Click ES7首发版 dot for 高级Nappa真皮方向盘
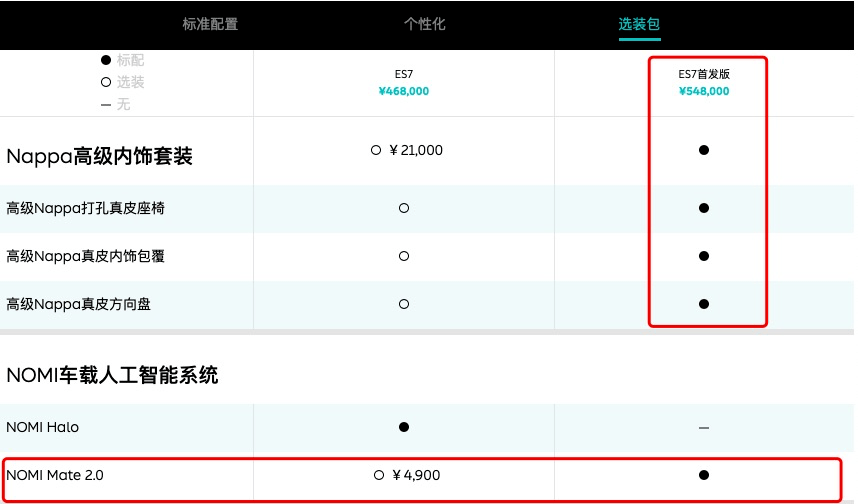 (704, 304)
